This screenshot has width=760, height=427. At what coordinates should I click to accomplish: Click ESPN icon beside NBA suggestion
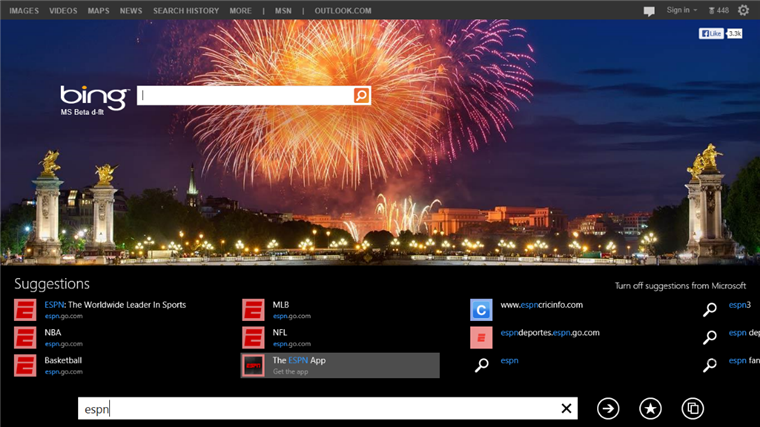(25, 338)
